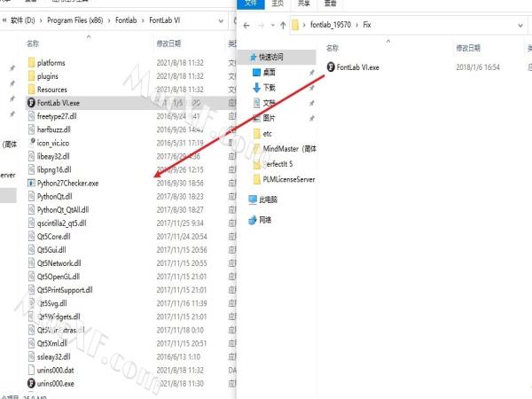Click the Downloads arrow icon
Image resolution: width=532 pixels, height=399 pixels.
click(x=257, y=88)
